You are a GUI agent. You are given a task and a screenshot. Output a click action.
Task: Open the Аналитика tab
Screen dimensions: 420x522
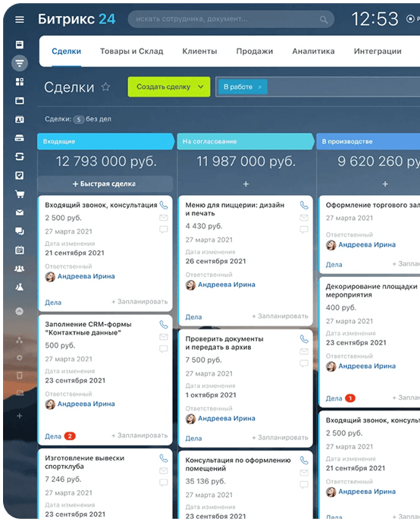[x=313, y=52]
